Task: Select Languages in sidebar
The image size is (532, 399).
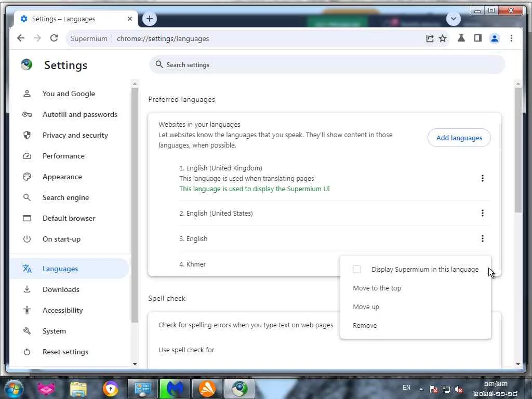Action: click(x=70, y=269)
